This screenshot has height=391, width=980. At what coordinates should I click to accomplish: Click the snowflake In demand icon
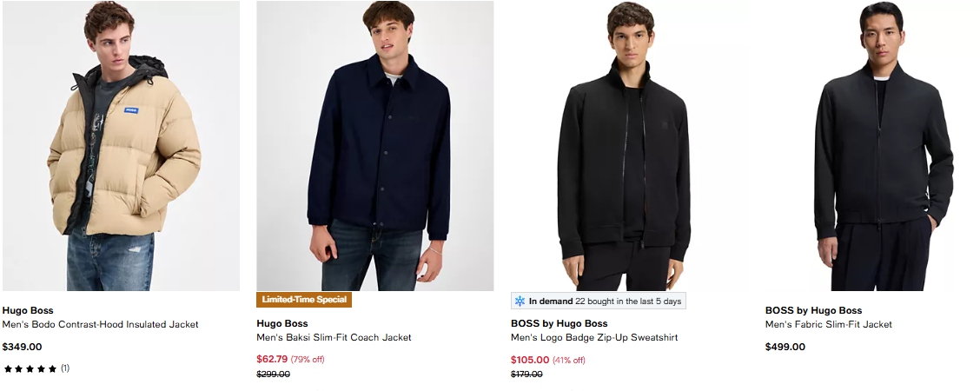click(520, 301)
